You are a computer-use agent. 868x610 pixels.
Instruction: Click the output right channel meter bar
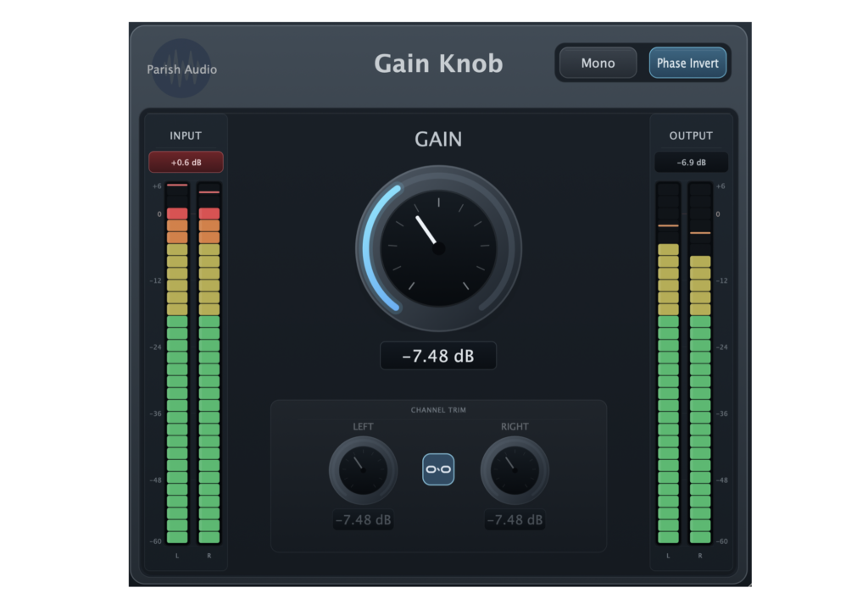click(x=700, y=363)
